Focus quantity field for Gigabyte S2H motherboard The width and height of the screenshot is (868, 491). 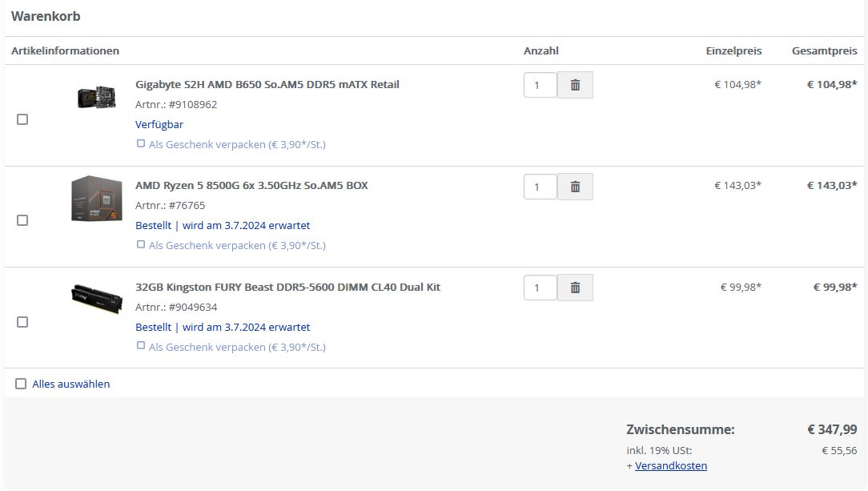pos(540,85)
